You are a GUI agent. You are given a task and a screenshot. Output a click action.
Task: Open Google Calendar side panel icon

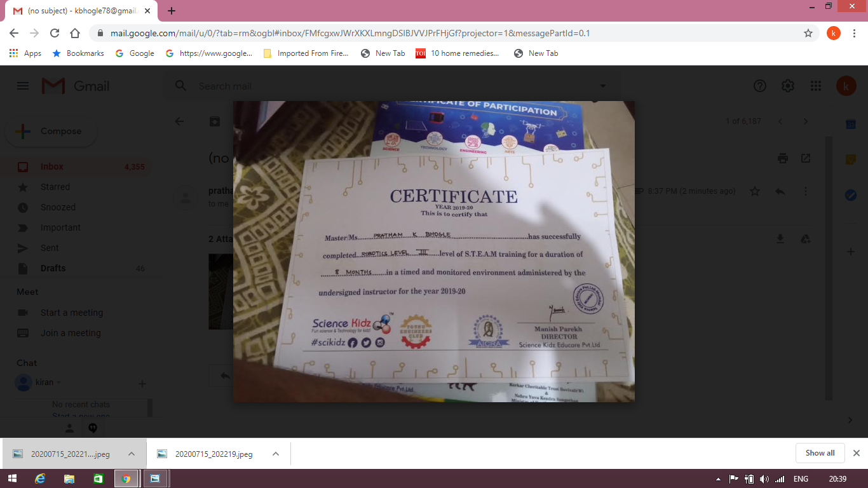(851, 125)
